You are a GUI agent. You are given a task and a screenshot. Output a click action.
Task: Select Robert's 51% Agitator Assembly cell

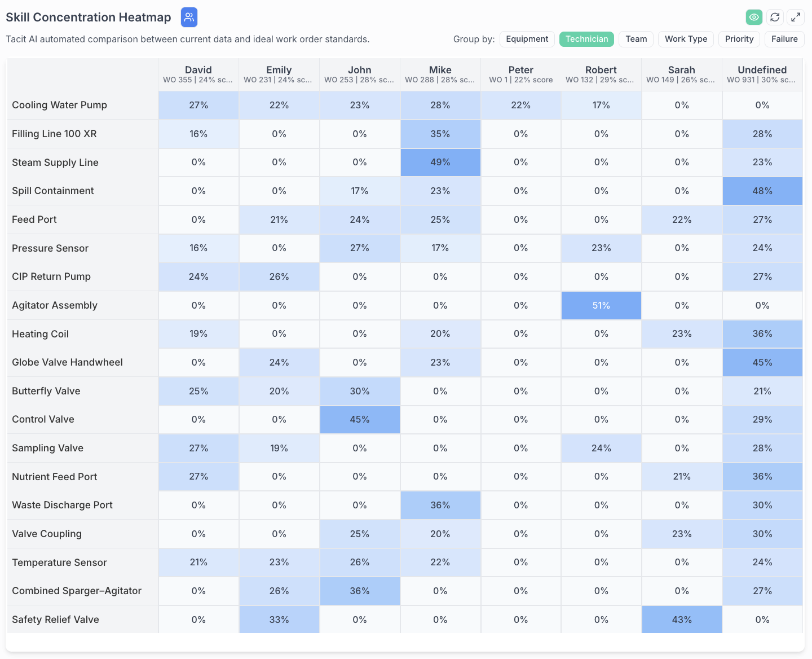pos(601,305)
